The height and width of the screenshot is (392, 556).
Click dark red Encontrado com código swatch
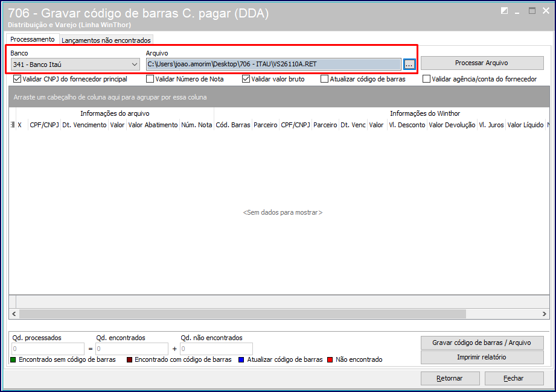[x=129, y=360]
